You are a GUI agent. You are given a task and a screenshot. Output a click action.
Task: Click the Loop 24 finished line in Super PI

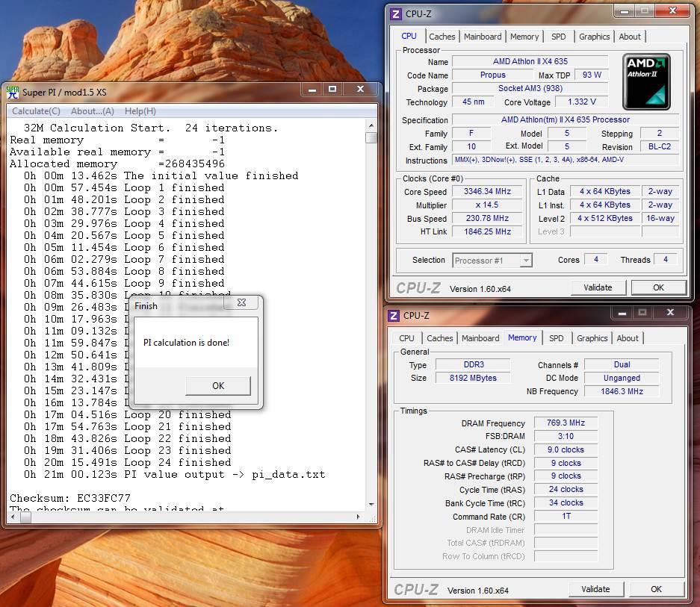click(x=128, y=462)
